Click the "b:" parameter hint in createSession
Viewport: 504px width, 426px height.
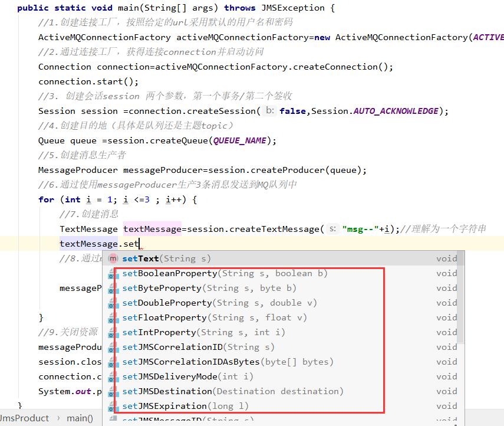click(269, 111)
